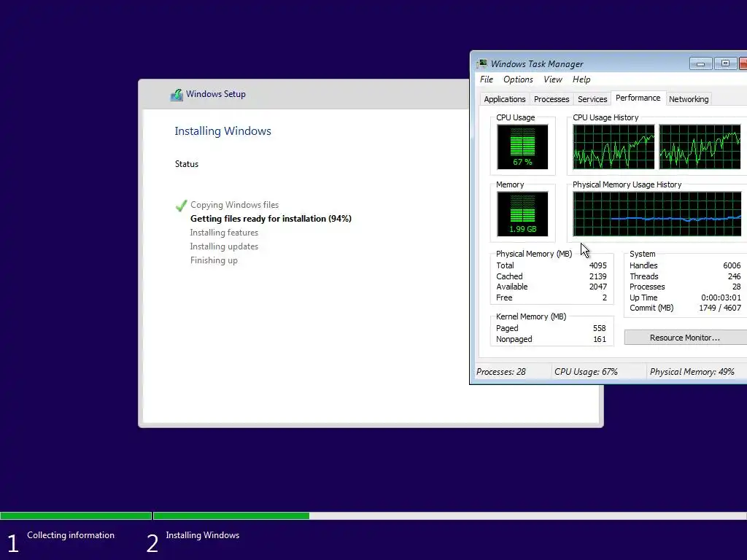Switch to the Services tab
The width and height of the screenshot is (747, 560).
point(592,99)
